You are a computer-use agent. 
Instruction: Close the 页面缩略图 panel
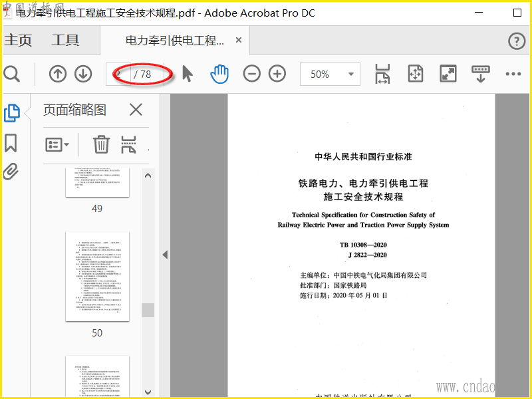pos(136,110)
